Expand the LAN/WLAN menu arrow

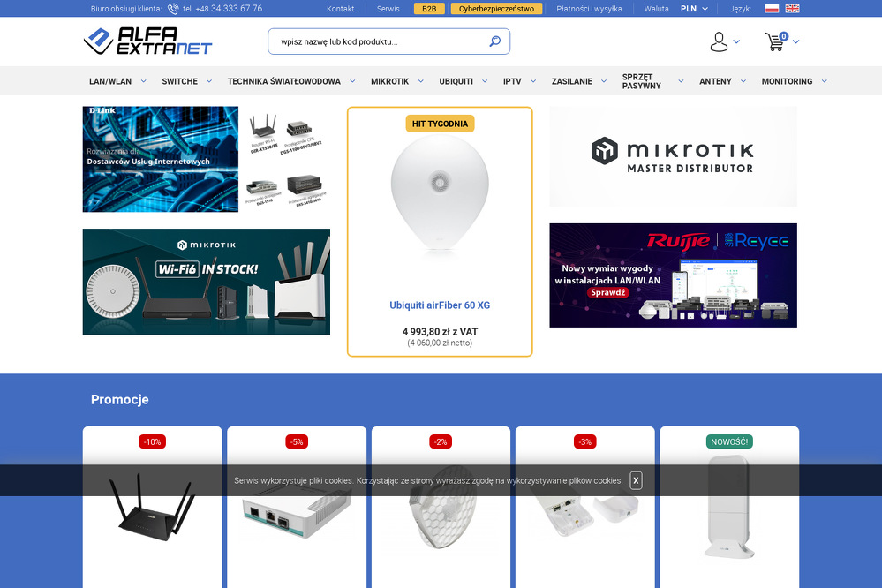[x=143, y=81]
